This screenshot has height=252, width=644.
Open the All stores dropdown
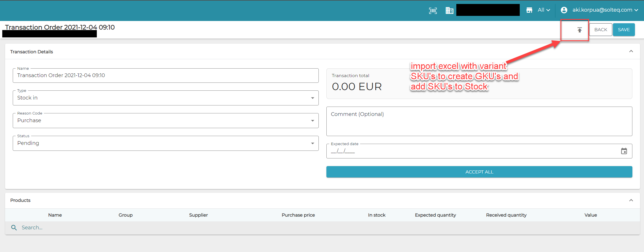tap(544, 10)
